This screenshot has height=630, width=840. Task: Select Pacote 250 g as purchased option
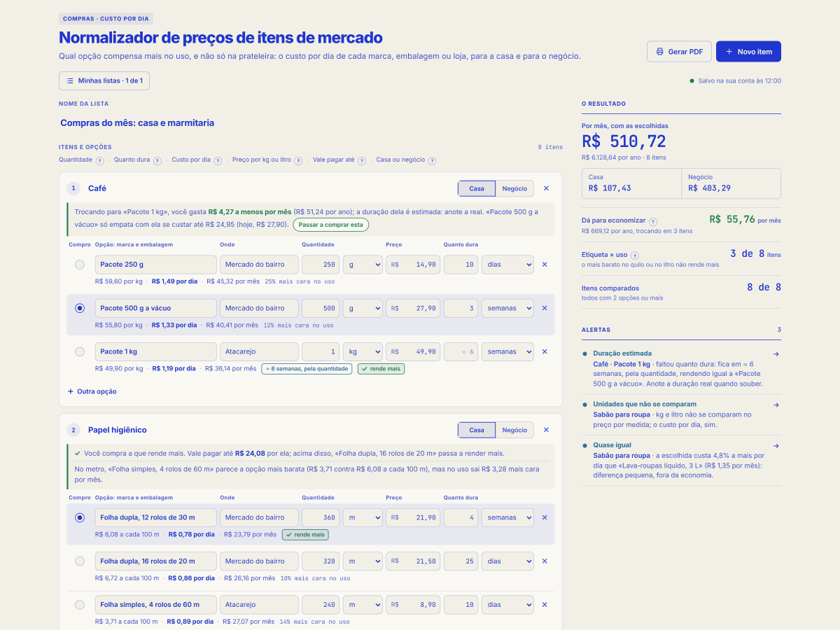(x=80, y=265)
